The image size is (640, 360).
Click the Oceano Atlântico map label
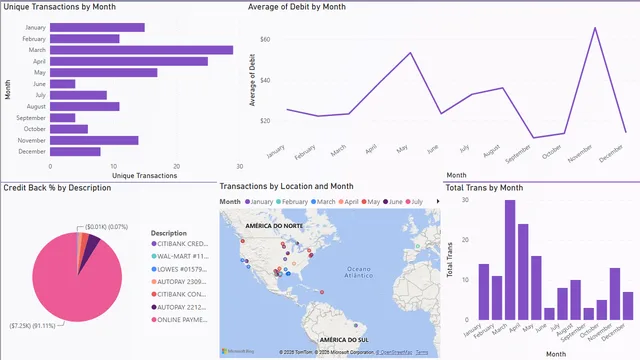358,272
